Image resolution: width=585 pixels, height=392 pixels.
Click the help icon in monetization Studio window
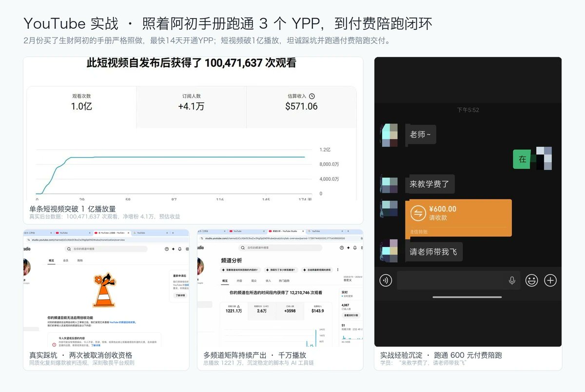(x=167, y=249)
